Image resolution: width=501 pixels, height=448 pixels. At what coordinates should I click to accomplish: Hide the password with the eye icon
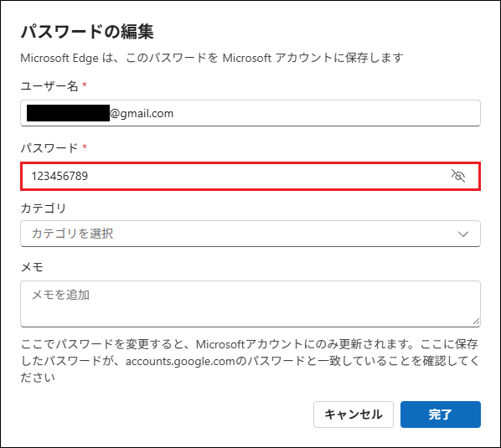click(458, 176)
